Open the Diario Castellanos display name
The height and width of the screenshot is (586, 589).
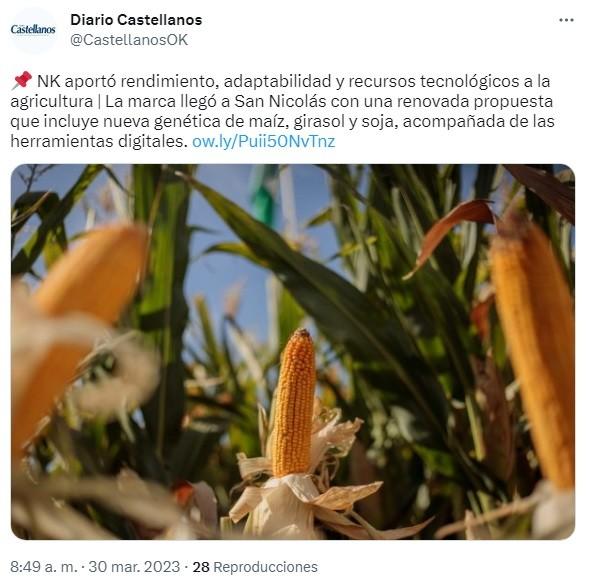pyautogui.click(x=136, y=20)
